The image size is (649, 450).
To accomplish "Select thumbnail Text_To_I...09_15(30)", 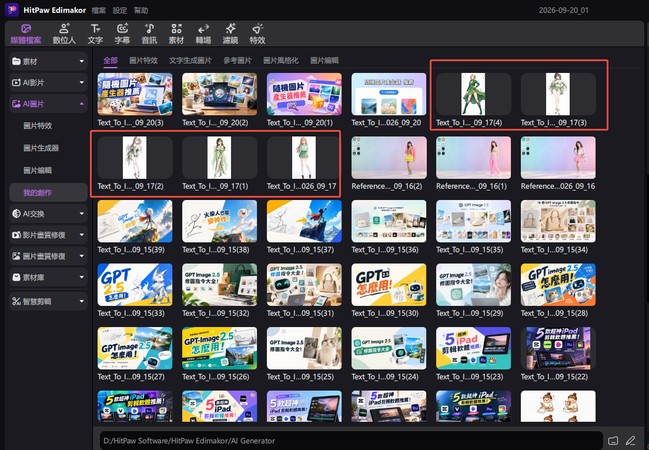I will 389,285.
